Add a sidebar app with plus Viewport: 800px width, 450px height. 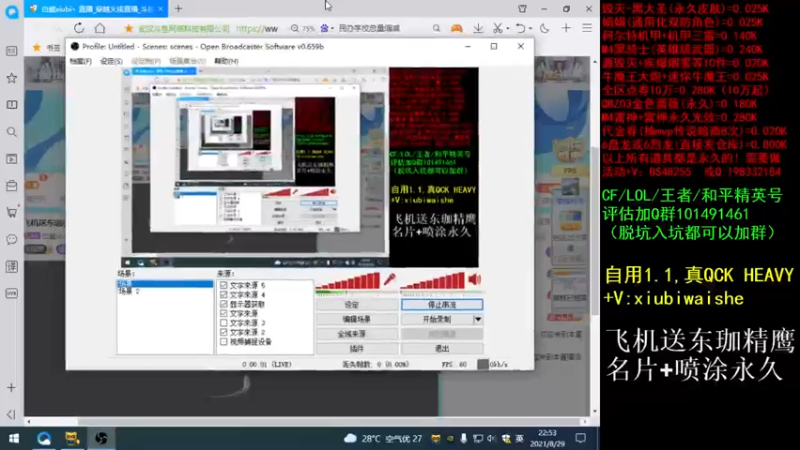pos(11,388)
